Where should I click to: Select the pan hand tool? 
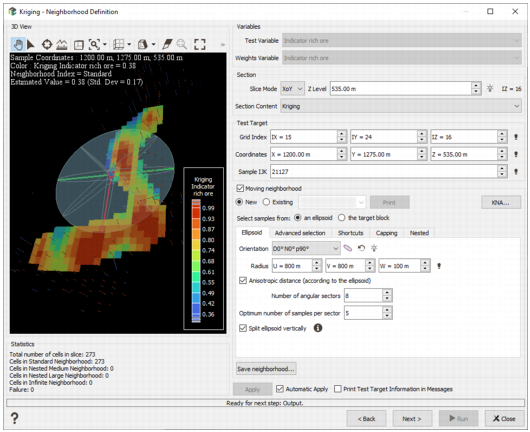point(18,44)
